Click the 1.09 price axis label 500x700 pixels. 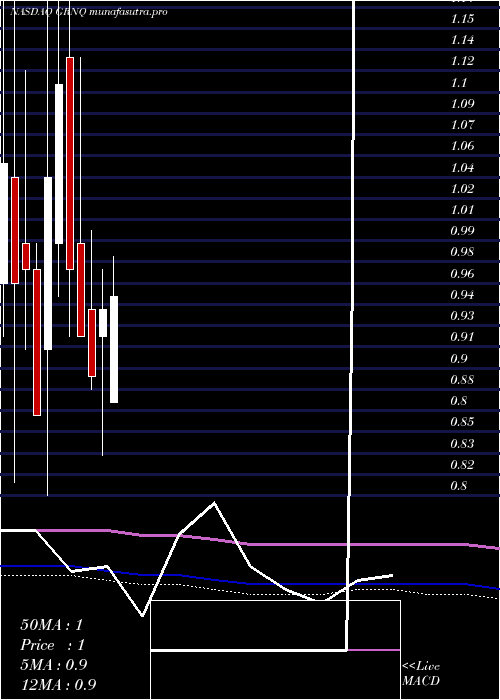(x=462, y=104)
